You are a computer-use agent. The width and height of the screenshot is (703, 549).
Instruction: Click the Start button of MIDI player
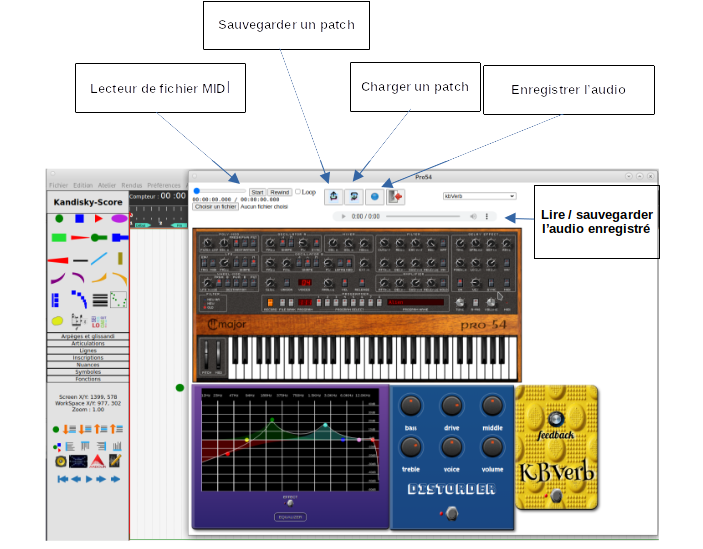pyautogui.click(x=257, y=192)
